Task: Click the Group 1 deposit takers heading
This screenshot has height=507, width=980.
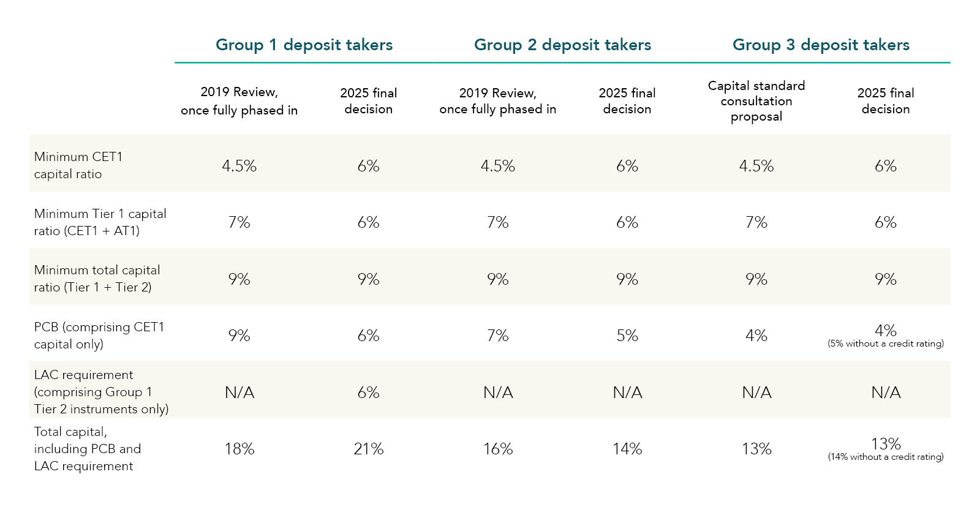Action: 304,45
